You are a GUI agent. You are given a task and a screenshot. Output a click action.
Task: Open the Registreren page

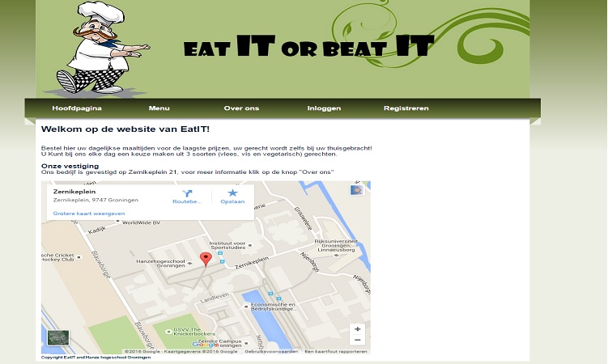pos(406,108)
